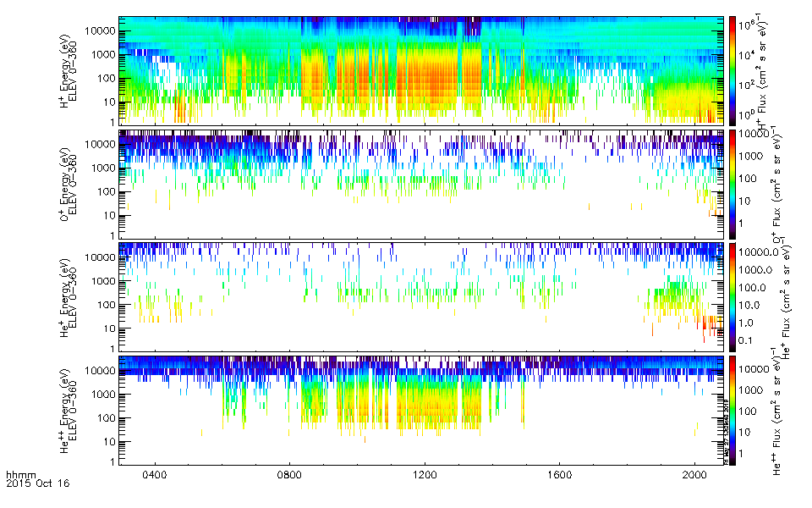Click inside the He++ energy spectrogram panel

point(423,410)
